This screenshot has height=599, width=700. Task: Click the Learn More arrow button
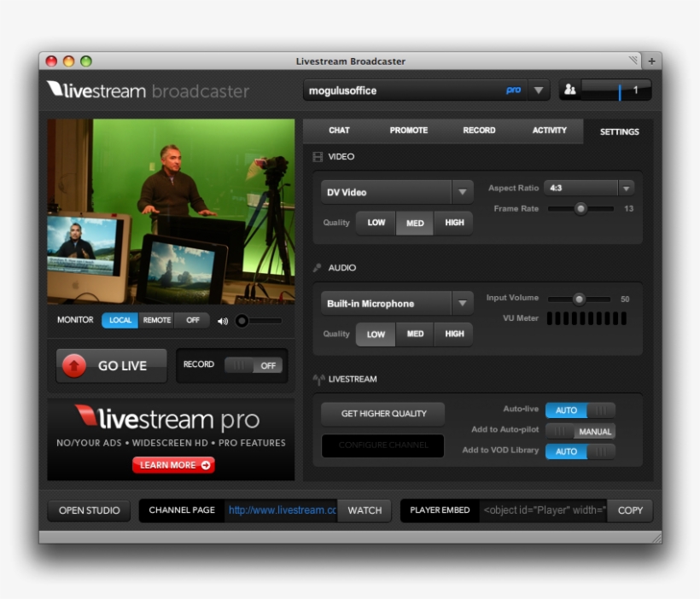click(x=173, y=465)
